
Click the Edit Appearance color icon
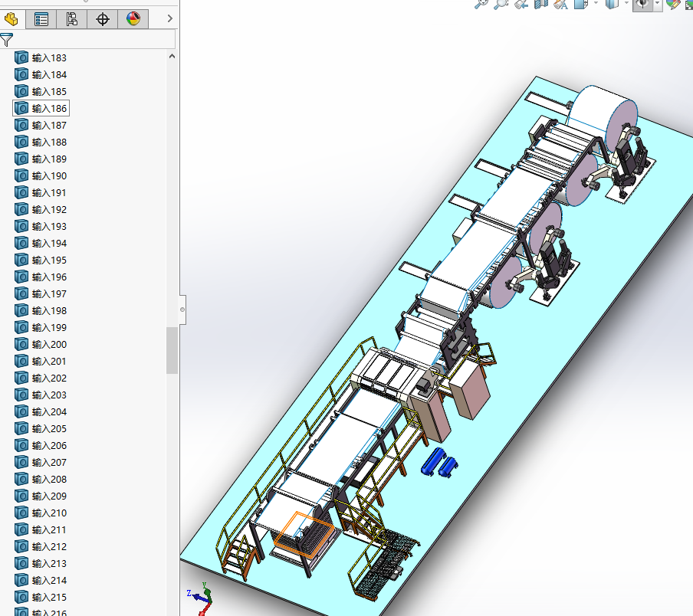click(x=673, y=4)
